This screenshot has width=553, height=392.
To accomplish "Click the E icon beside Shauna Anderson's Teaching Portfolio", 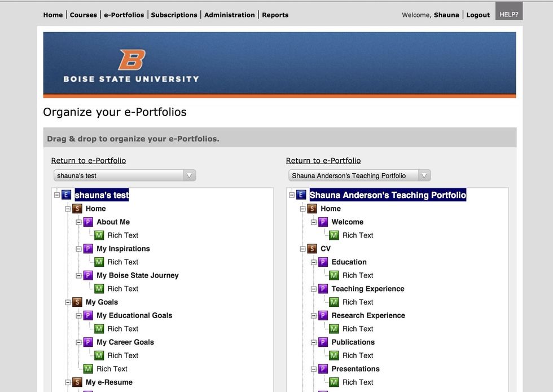I will (301, 195).
